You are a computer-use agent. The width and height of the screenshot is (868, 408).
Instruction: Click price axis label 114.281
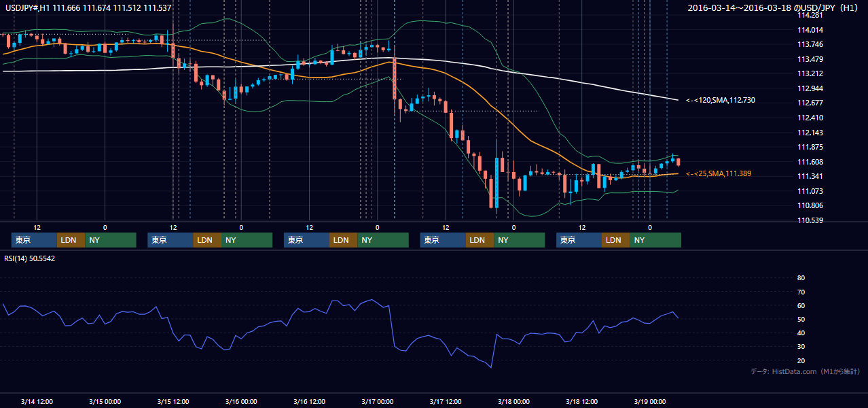coord(810,16)
